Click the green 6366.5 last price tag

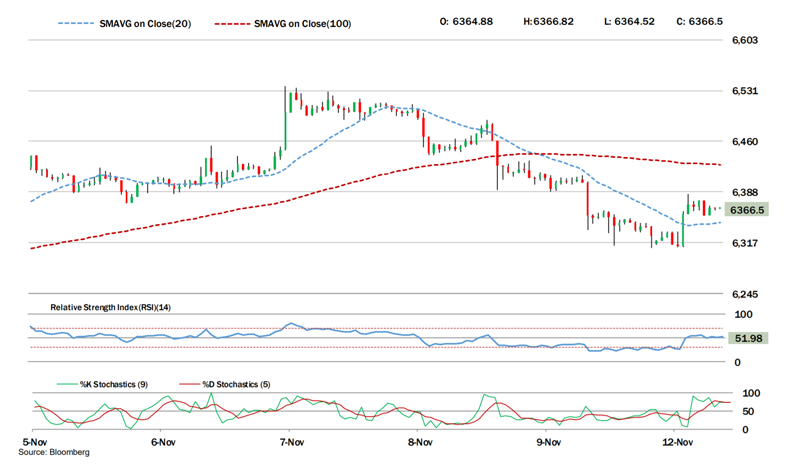coord(747,210)
